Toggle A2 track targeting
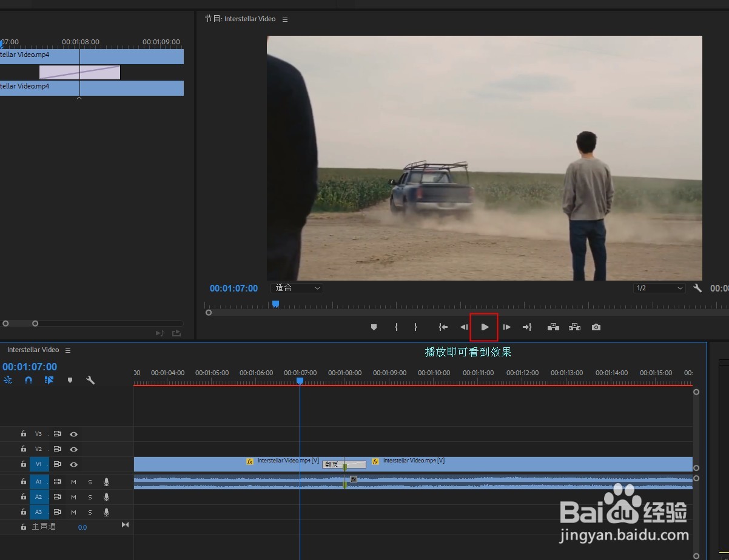 coord(39,497)
